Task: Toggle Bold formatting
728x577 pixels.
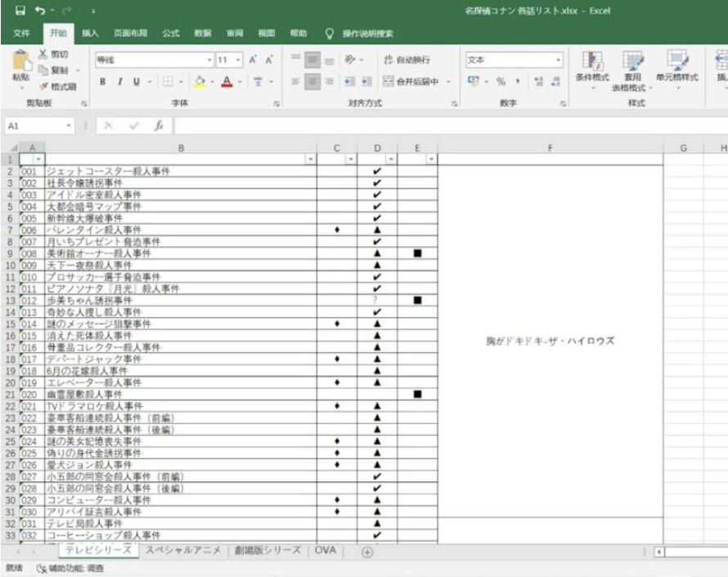Action: coord(103,81)
